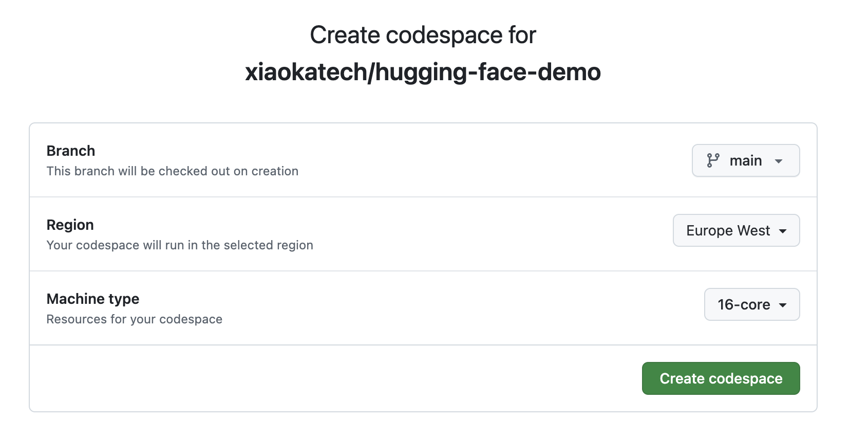Open the 16-core machine type dropdown
Viewport: 868px width, 437px height.
[x=752, y=304]
